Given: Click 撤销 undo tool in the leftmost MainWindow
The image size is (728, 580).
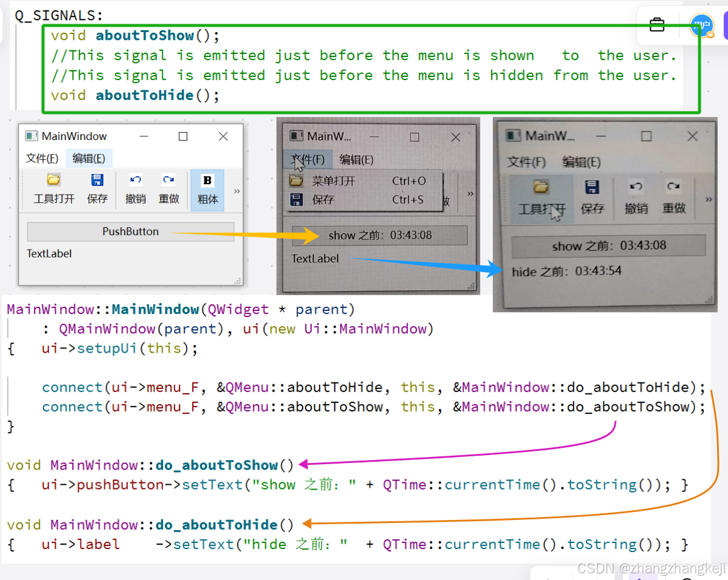Looking at the screenshot, I should pyautogui.click(x=135, y=189).
